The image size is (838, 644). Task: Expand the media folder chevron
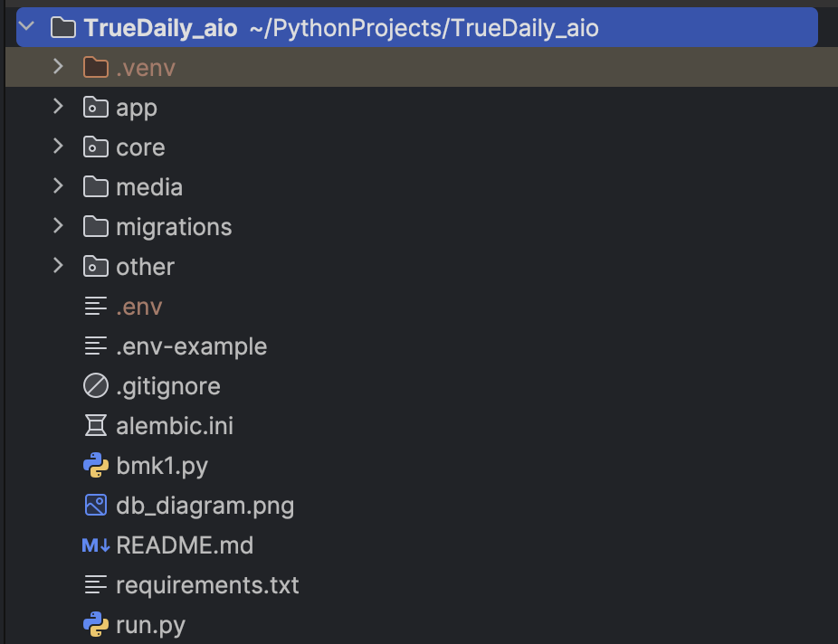(58, 186)
